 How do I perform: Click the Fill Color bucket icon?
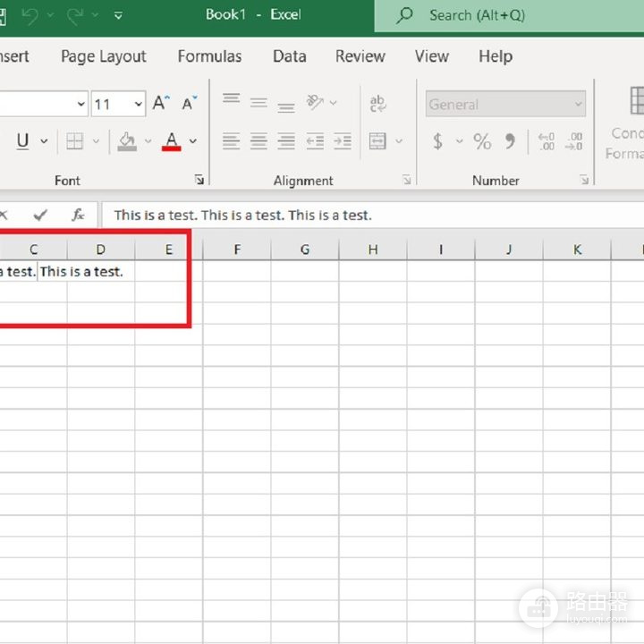point(127,141)
